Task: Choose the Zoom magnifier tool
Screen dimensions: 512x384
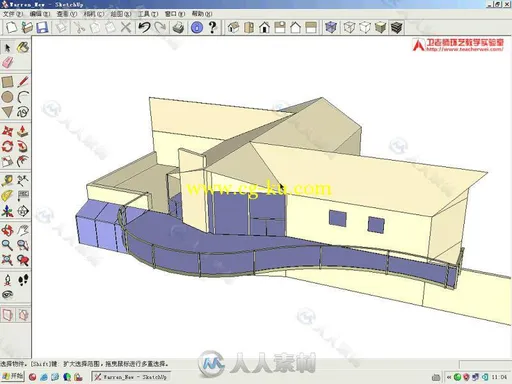Action: click(7, 245)
